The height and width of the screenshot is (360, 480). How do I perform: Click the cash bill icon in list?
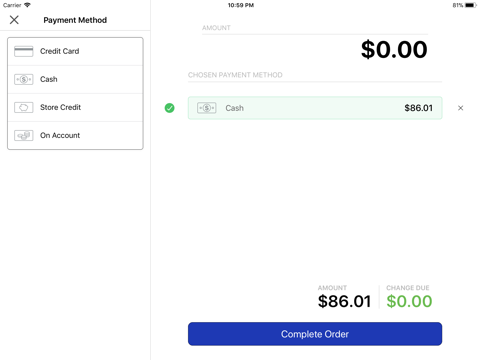(23, 79)
